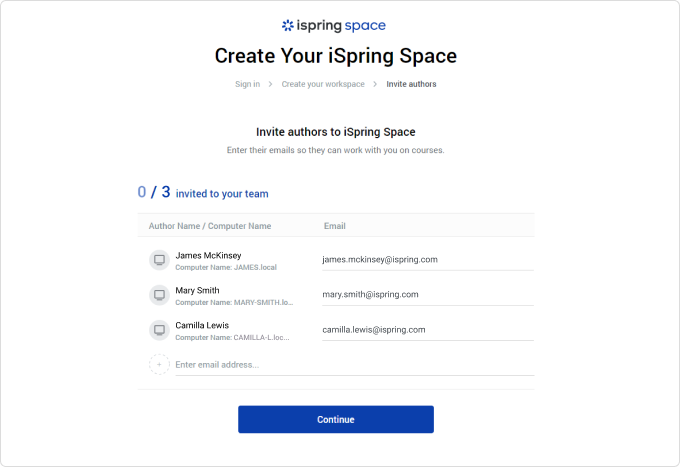Open the Create your workspace step
The image size is (680, 467).
(322, 84)
